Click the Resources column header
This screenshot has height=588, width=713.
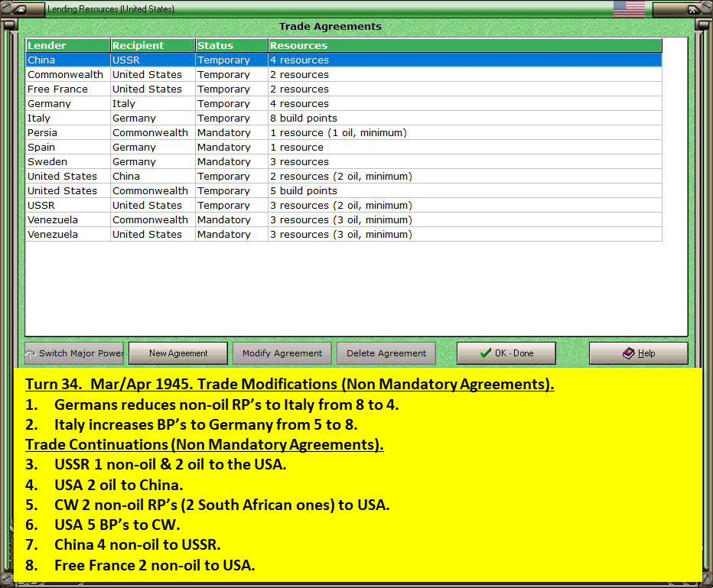[465, 45]
